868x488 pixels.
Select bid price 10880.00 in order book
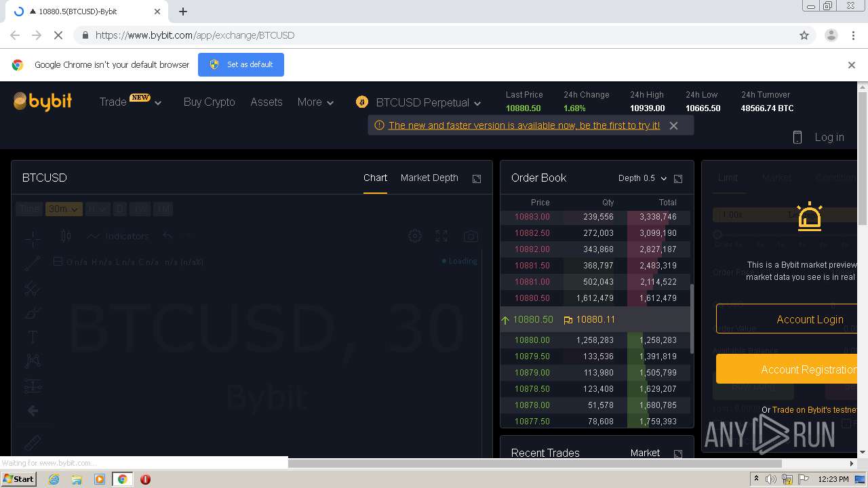(x=532, y=340)
